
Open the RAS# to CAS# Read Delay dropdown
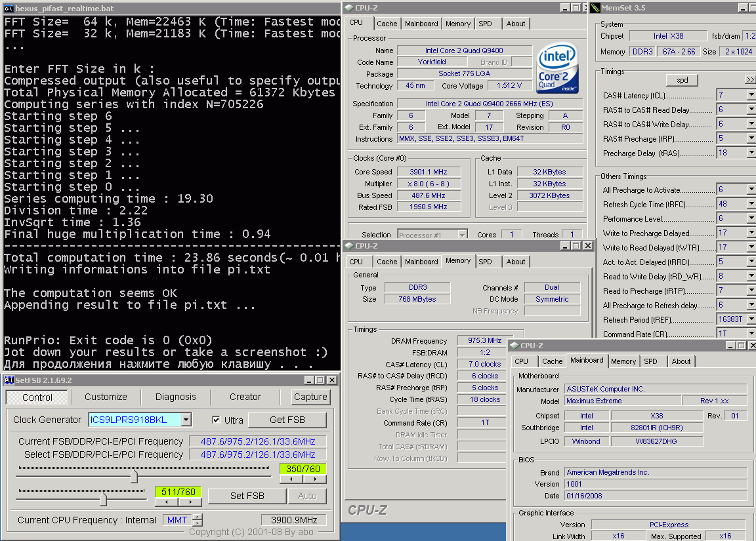pos(751,110)
